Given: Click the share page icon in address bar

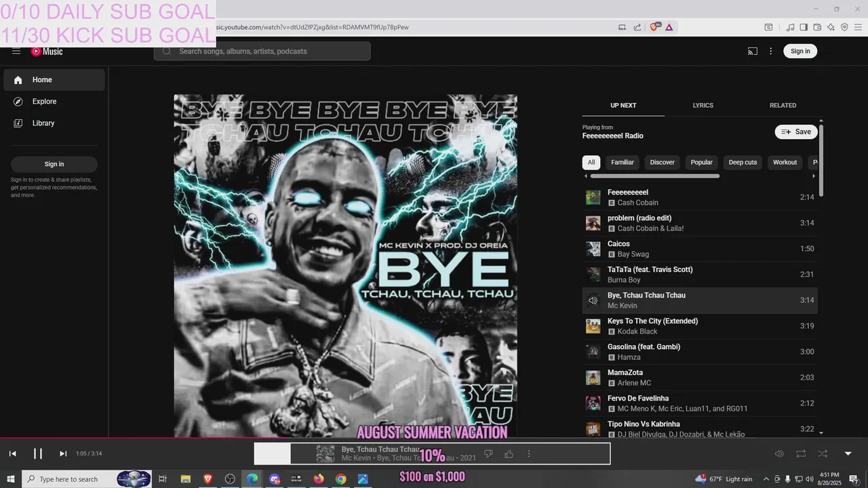Looking at the screenshot, I should [x=637, y=27].
